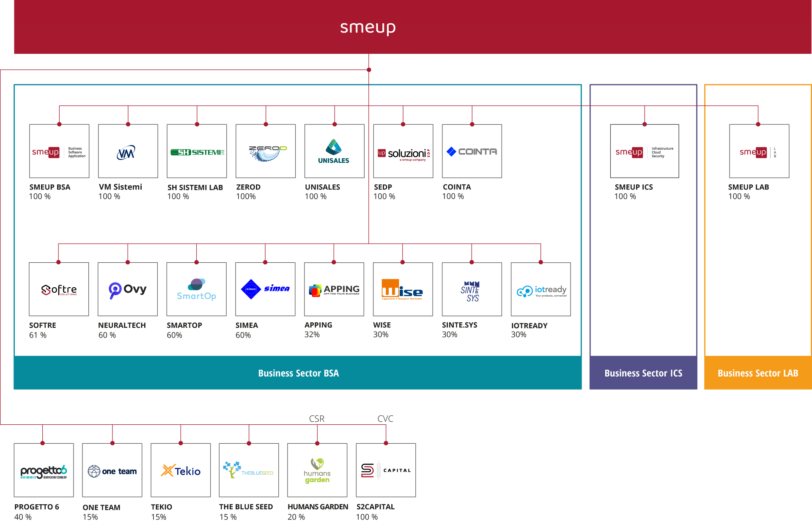Select the Softre logo
812x522 pixels.
click(x=59, y=289)
